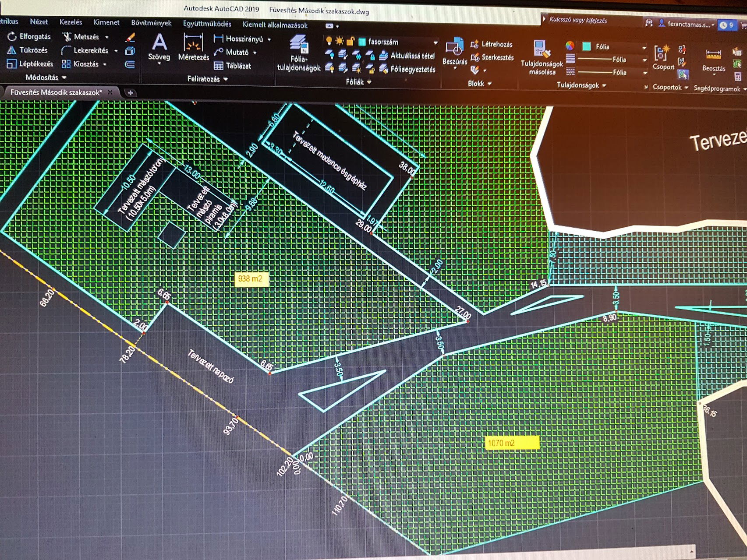The height and width of the screenshot is (560, 747).
Task: Open object color Fólia dropdown
Action: click(x=644, y=47)
